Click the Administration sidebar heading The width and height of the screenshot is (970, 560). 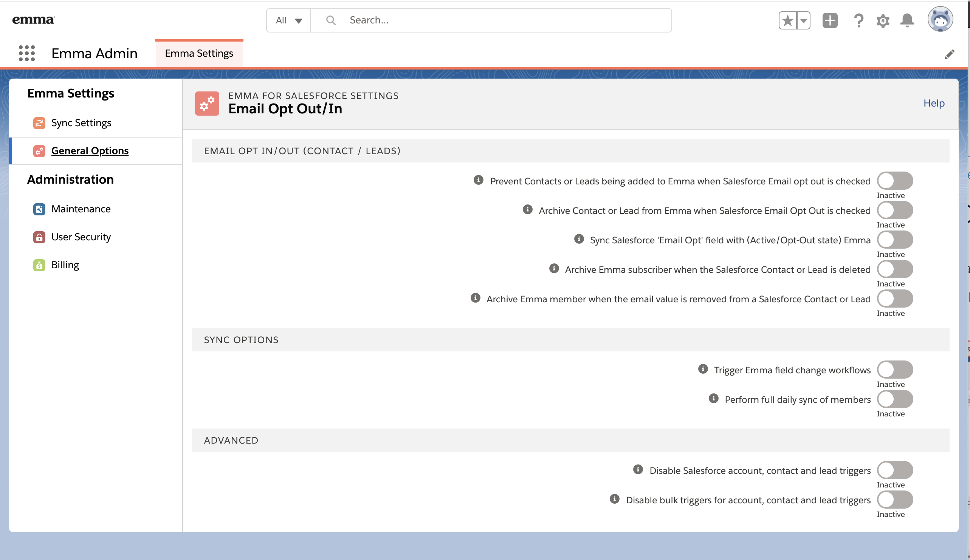(70, 179)
